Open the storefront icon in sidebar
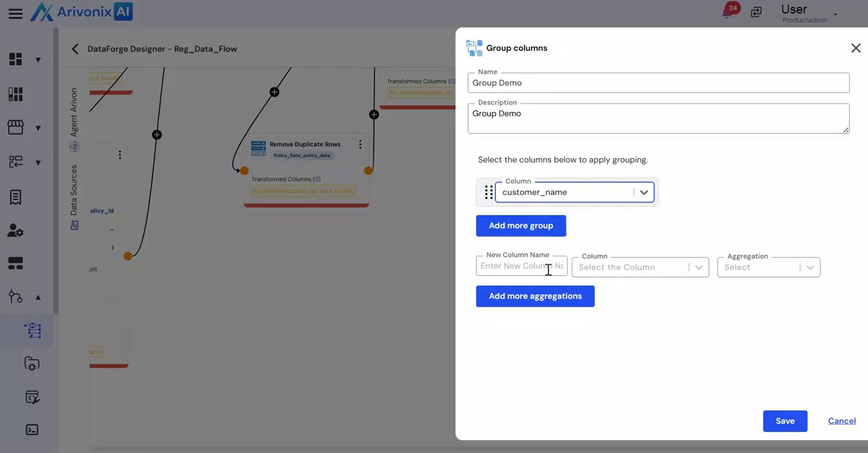The width and height of the screenshot is (868, 453). tap(16, 127)
